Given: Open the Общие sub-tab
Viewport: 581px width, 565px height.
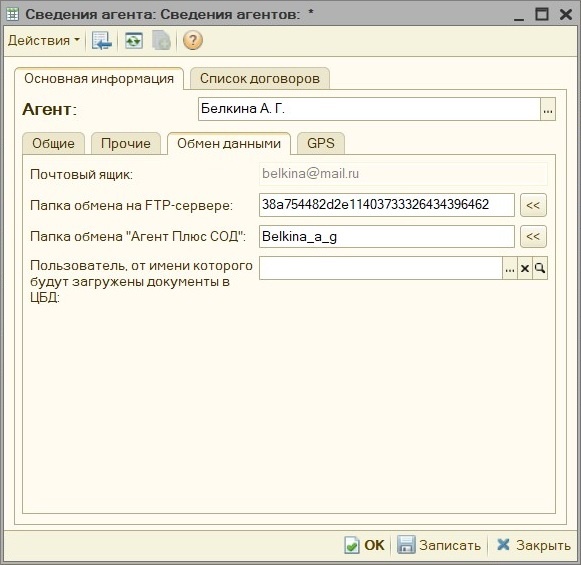Looking at the screenshot, I should click(53, 143).
